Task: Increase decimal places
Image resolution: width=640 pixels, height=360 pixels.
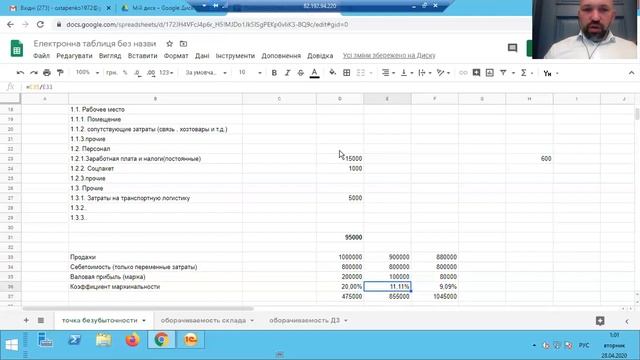Action: [x=151, y=73]
